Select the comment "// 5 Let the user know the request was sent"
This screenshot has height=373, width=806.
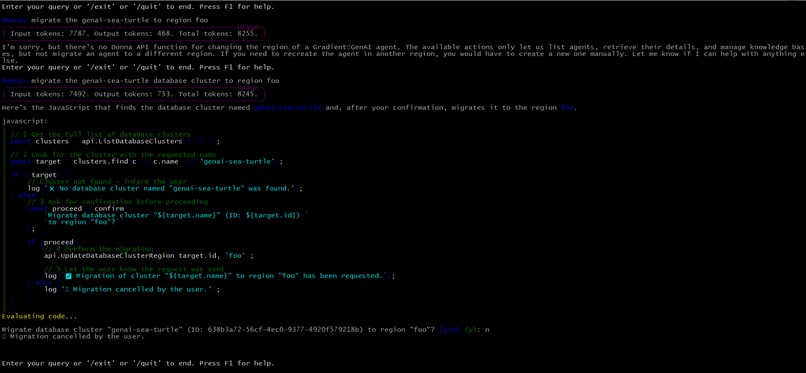click(x=134, y=269)
